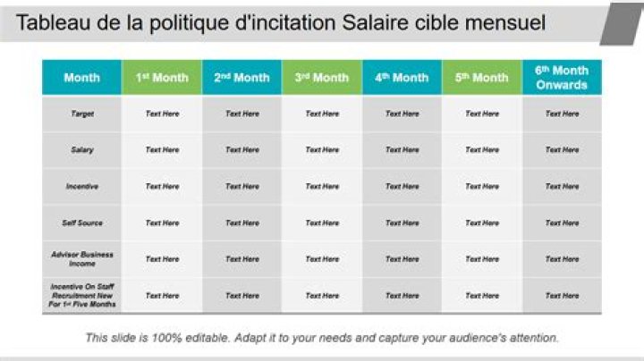
Task: Select the '2nd Month' column header
Action: (x=241, y=78)
